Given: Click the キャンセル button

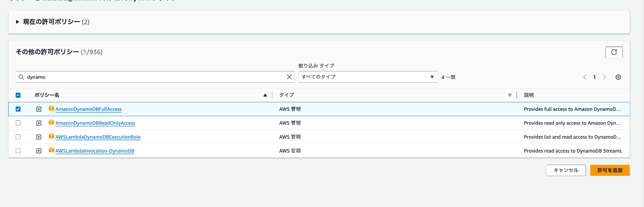Looking at the screenshot, I should point(566,170).
